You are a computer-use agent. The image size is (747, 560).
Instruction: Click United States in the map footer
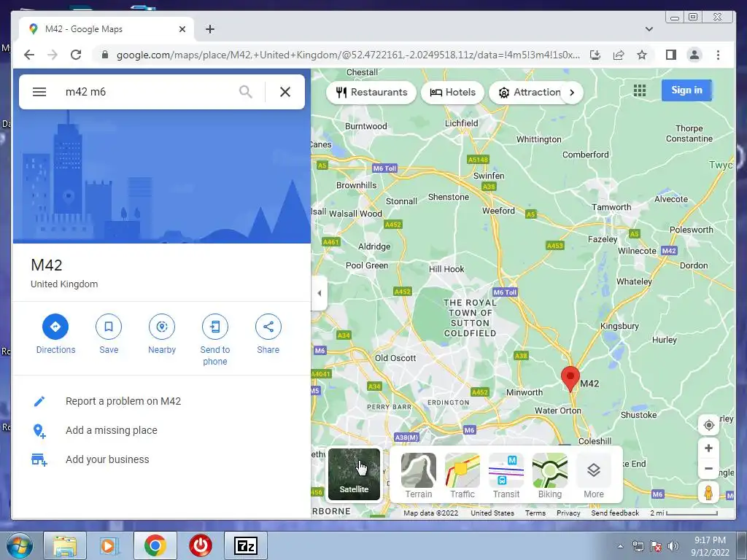point(492,513)
